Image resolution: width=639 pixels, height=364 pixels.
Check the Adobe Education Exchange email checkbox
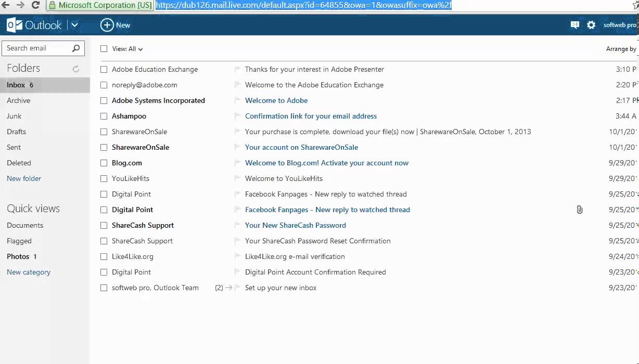point(104,69)
